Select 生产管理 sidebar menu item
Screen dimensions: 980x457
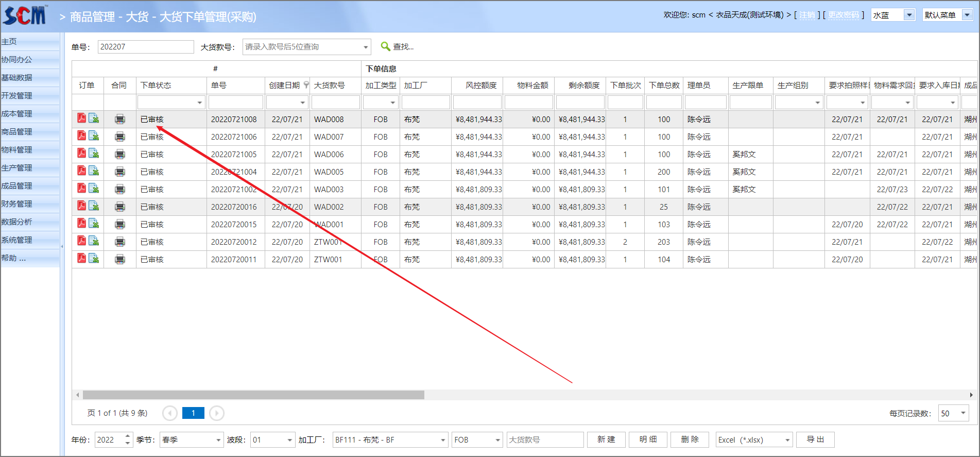coord(17,168)
